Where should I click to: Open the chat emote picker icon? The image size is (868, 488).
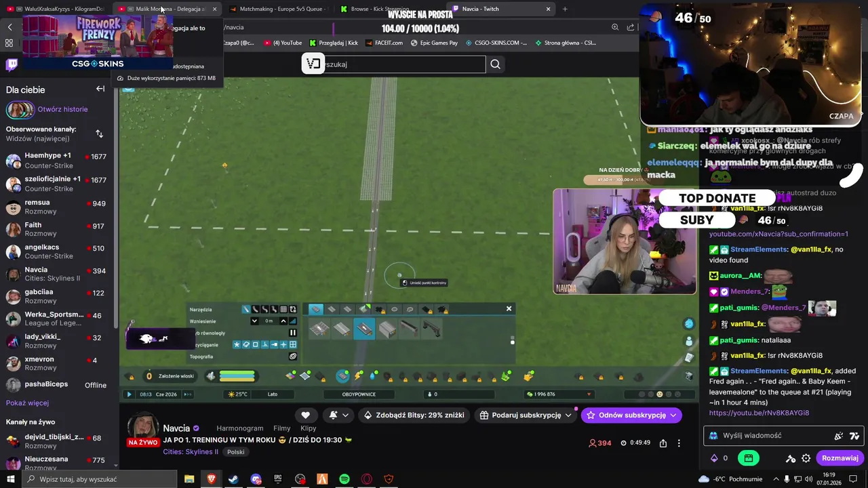coord(839,436)
